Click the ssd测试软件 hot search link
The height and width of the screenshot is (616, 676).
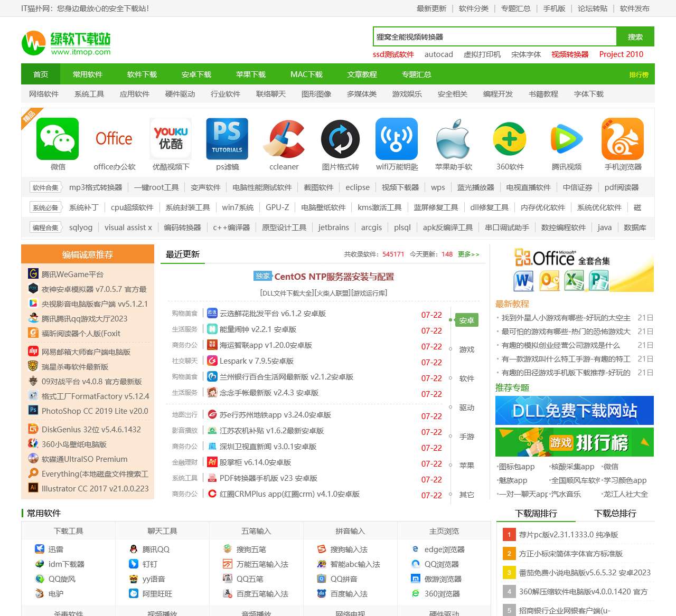coord(393,54)
